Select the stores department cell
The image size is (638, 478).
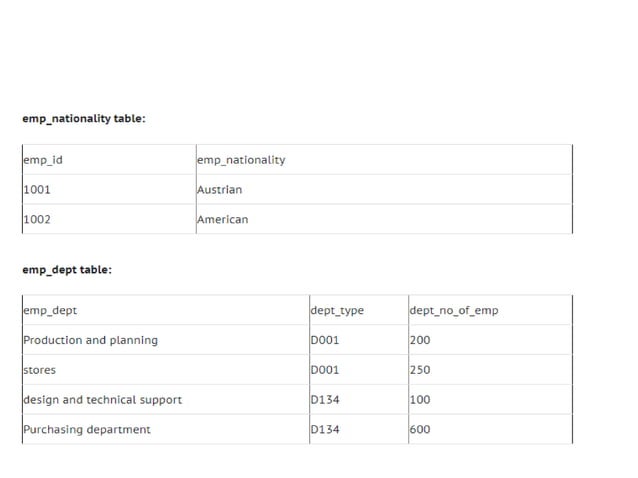point(40,370)
